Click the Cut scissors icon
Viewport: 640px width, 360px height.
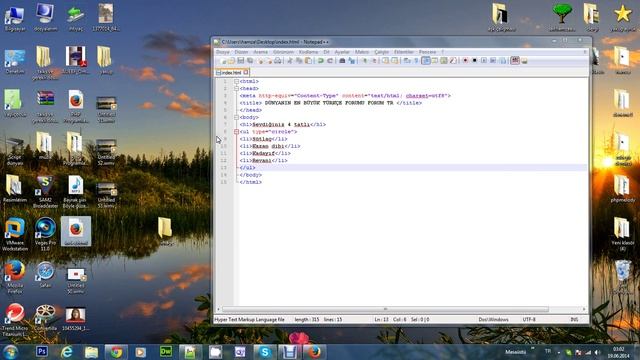click(x=290, y=61)
